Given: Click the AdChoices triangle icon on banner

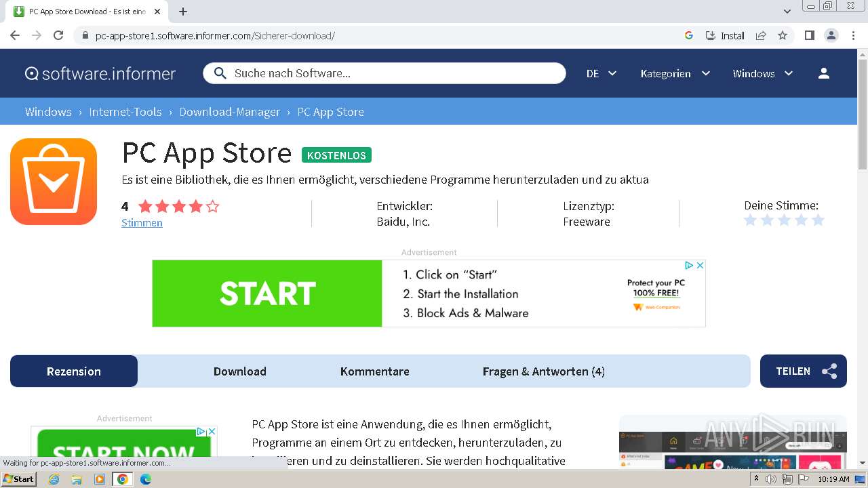Looking at the screenshot, I should [x=689, y=266].
